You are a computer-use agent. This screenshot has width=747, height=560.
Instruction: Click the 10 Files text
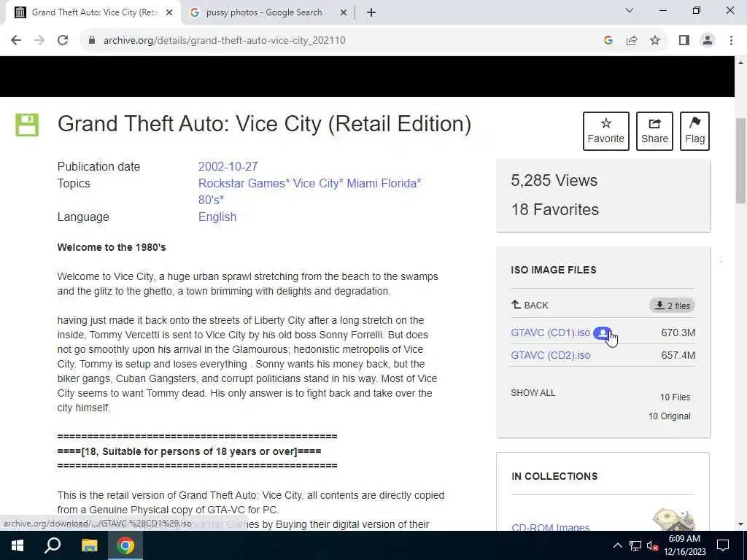(x=675, y=397)
